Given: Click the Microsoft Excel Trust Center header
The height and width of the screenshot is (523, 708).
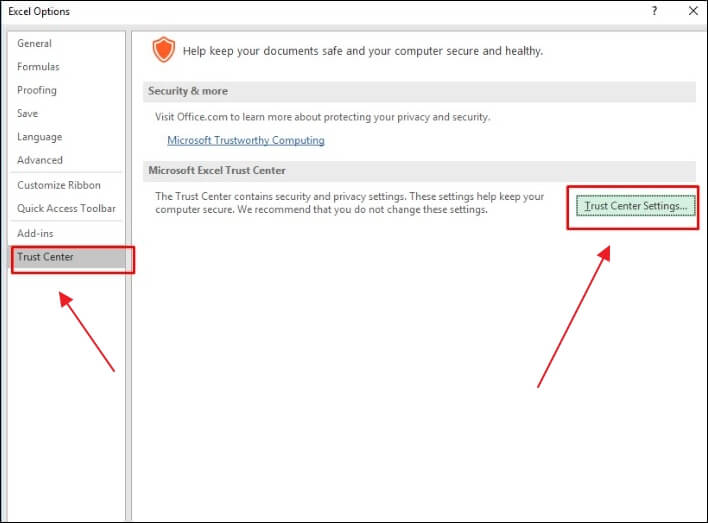Looking at the screenshot, I should click(217, 170).
